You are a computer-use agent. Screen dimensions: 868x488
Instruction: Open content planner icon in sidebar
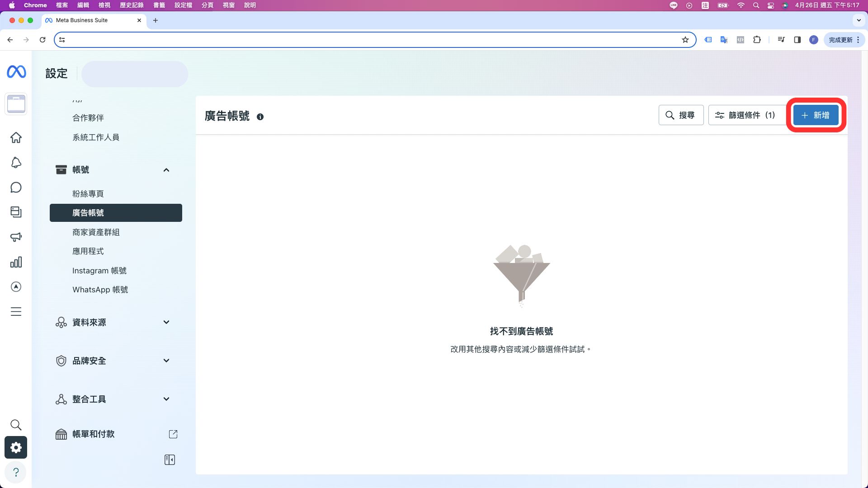coord(16,212)
